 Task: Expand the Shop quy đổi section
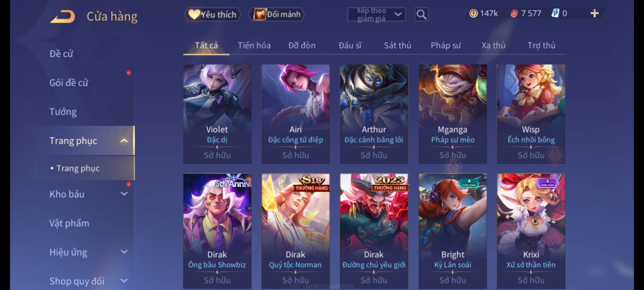tap(124, 281)
